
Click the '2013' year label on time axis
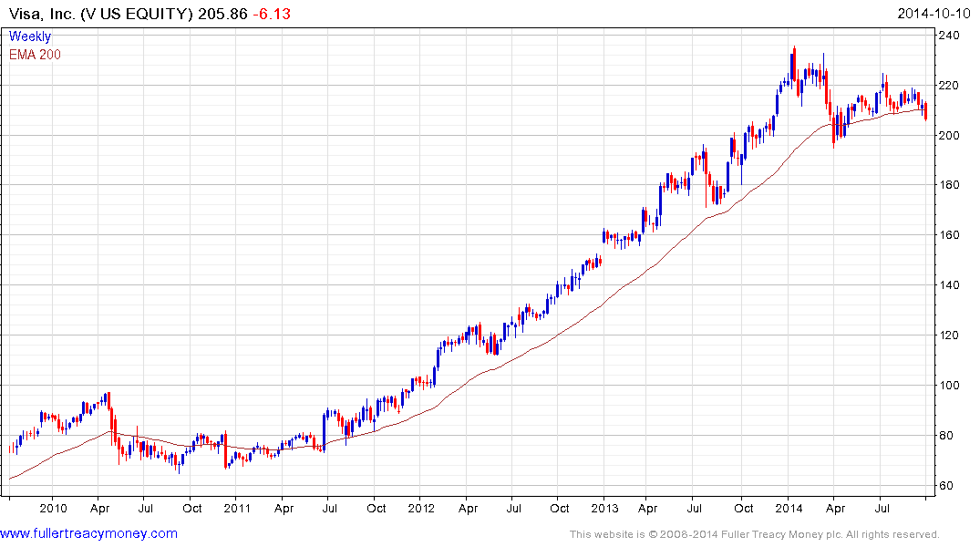coord(604,508)
